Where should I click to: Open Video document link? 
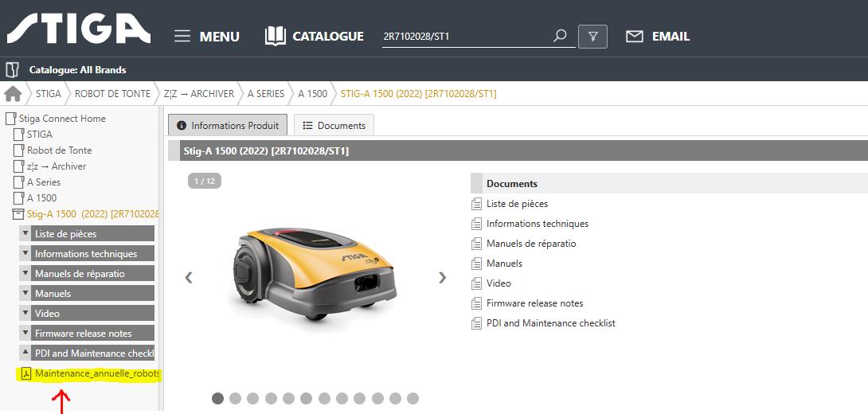click(499, 283)
